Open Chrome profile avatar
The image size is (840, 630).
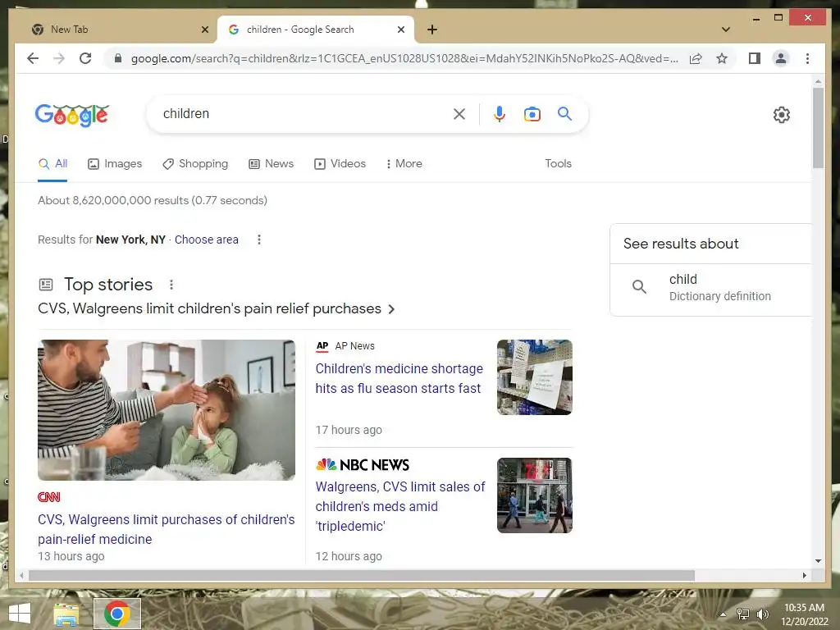(781, 58)
